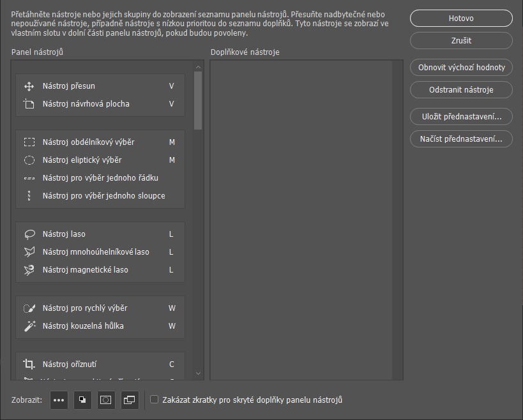
Task: Select the row text 'Nástroj obdélníkový výběr'
Action: click(88, 142)
